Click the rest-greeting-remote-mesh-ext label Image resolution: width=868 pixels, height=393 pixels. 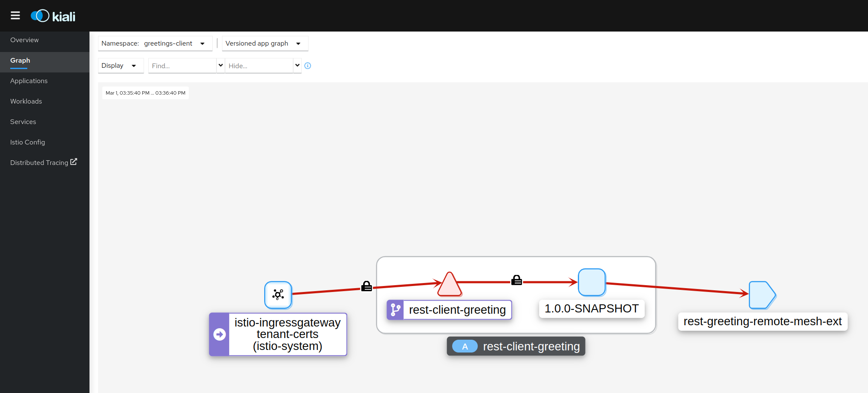[x=763, y=321]
